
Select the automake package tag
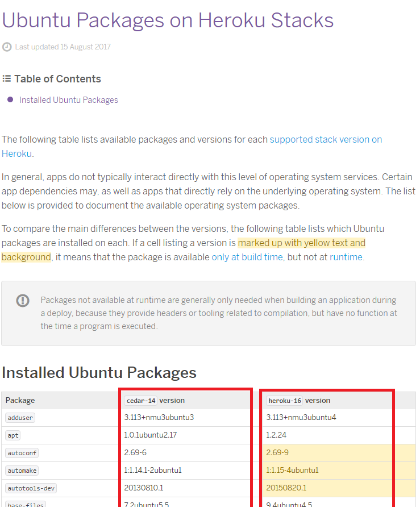point(22,471)
